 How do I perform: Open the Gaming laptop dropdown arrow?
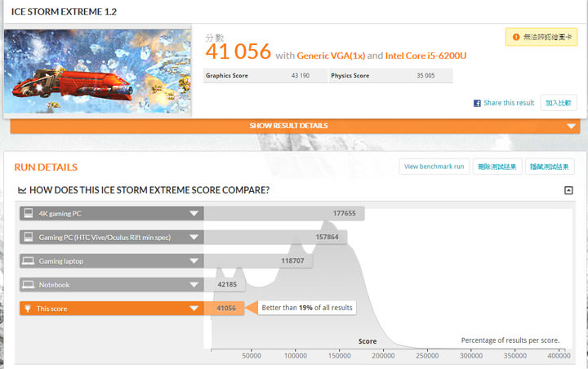click(194, 261)
